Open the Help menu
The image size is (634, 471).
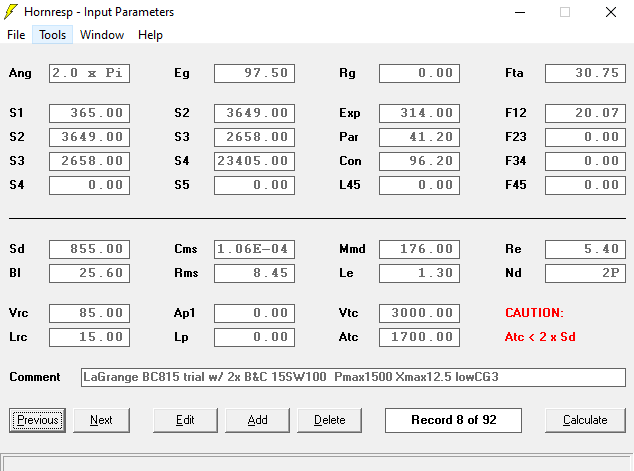[x=150, y=35]
